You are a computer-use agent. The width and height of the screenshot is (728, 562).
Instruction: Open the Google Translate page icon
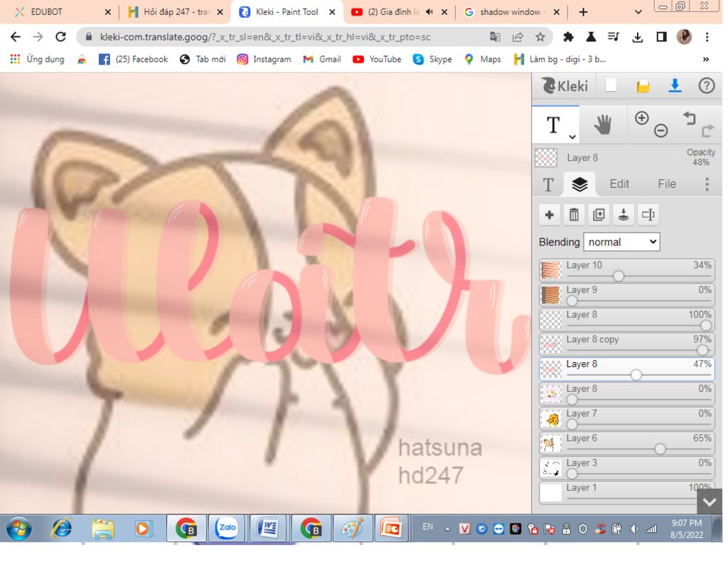(495, 37)
